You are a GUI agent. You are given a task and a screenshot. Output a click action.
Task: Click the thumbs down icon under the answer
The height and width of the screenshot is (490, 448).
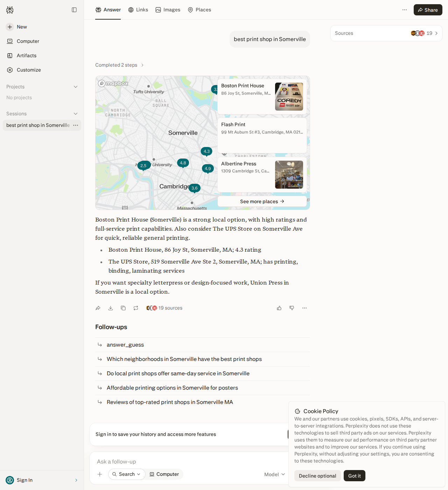(x=292, y=308)
